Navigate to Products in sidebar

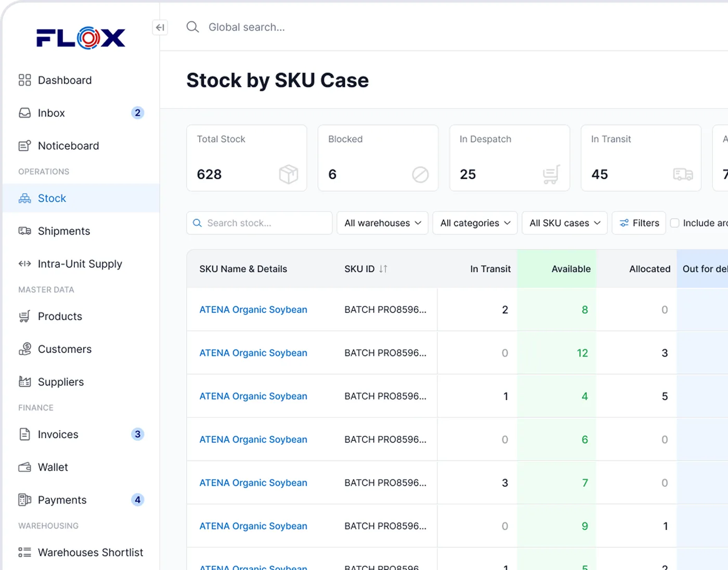tap(81, 316)
